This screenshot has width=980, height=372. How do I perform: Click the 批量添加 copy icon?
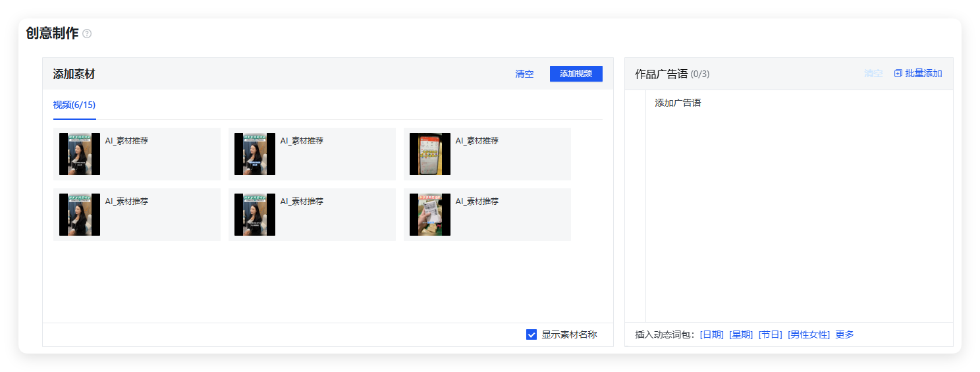[898, 73]
